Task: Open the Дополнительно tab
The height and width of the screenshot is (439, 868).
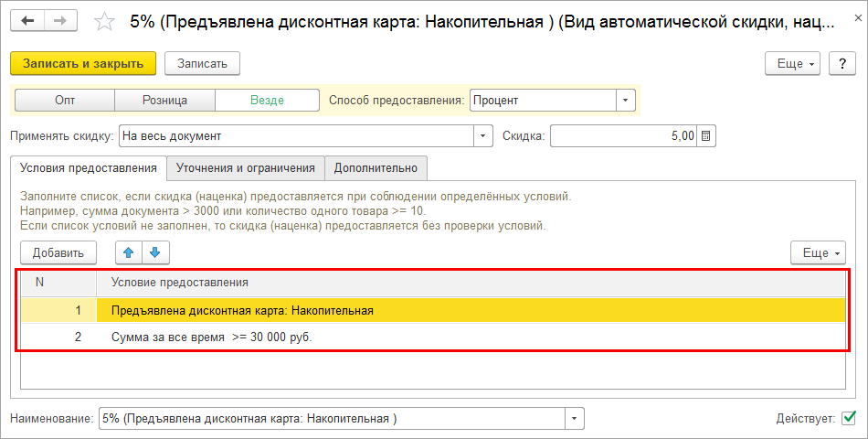Action: [376, 168]
